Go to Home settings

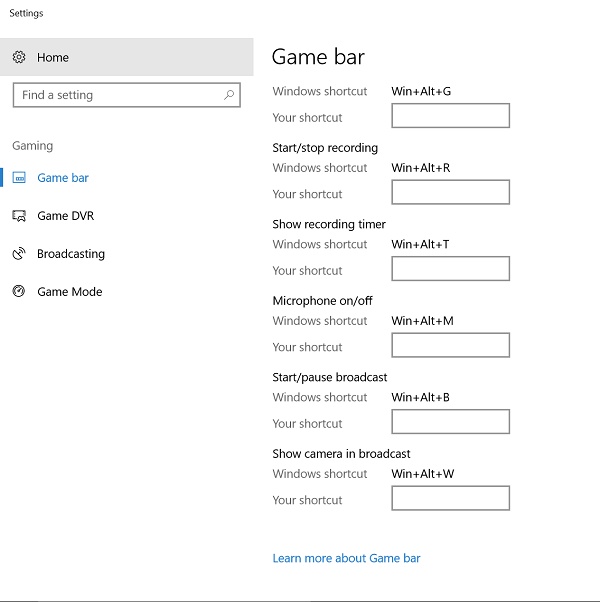127,57
